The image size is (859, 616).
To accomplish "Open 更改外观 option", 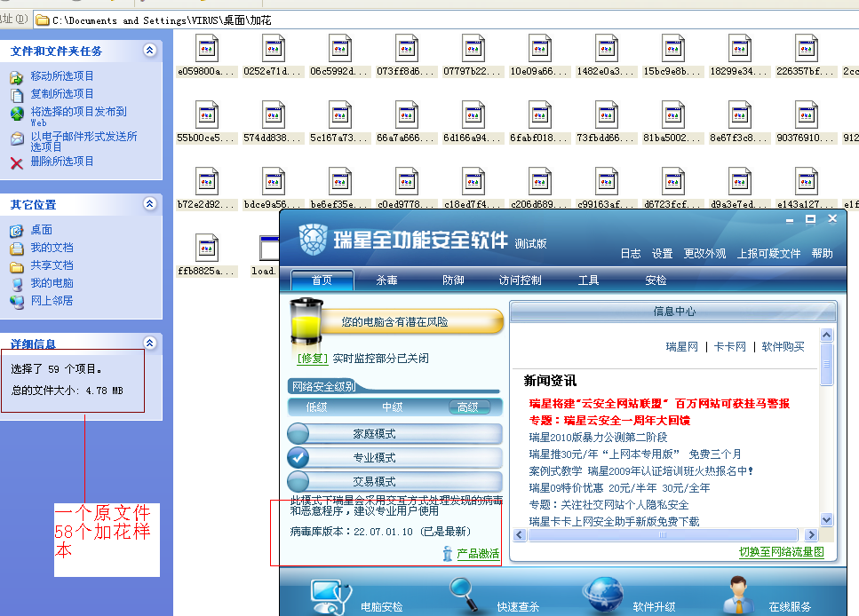I will click(704, 254).
